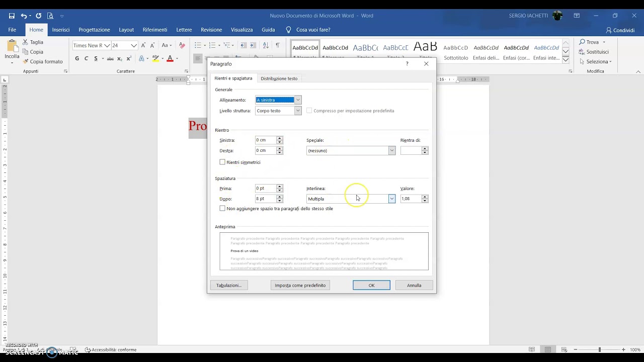The height and width of the screenshot is (362, 644).
Task: Click the Print Preview icon
Action: tap(50, 16)
